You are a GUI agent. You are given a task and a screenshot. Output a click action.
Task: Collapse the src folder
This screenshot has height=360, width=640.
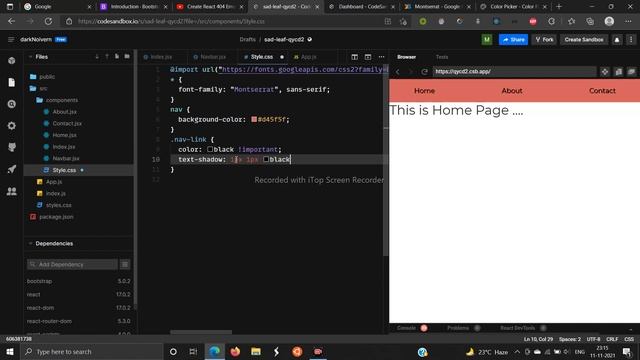point(38,88)
